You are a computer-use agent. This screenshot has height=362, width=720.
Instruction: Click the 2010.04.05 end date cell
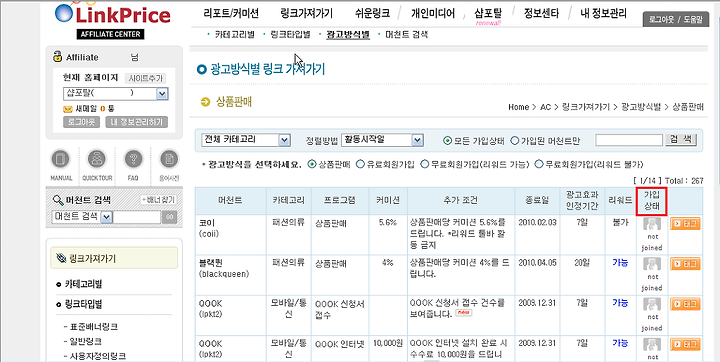537,262
